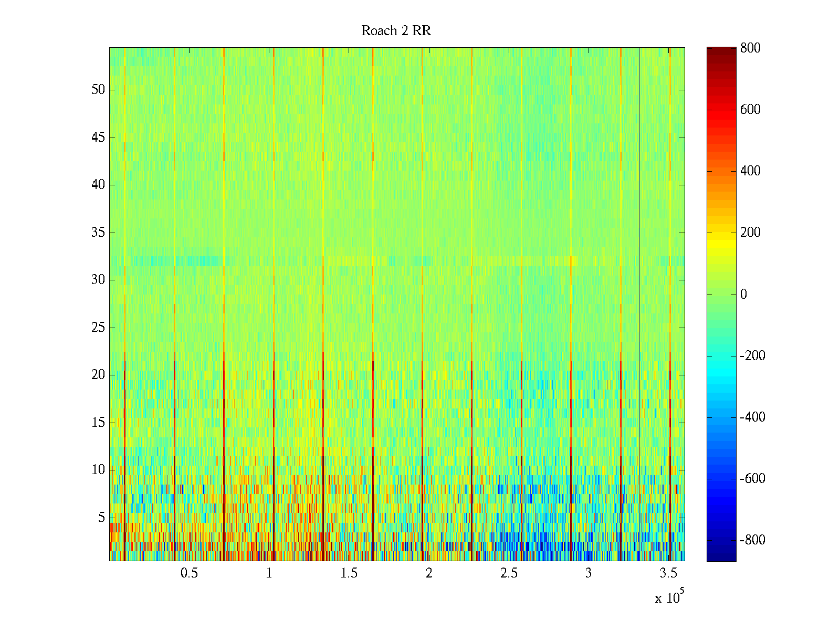
Task: Click the x-axis exponent label "x 10^5"
Action: click(x=669, y=597)
